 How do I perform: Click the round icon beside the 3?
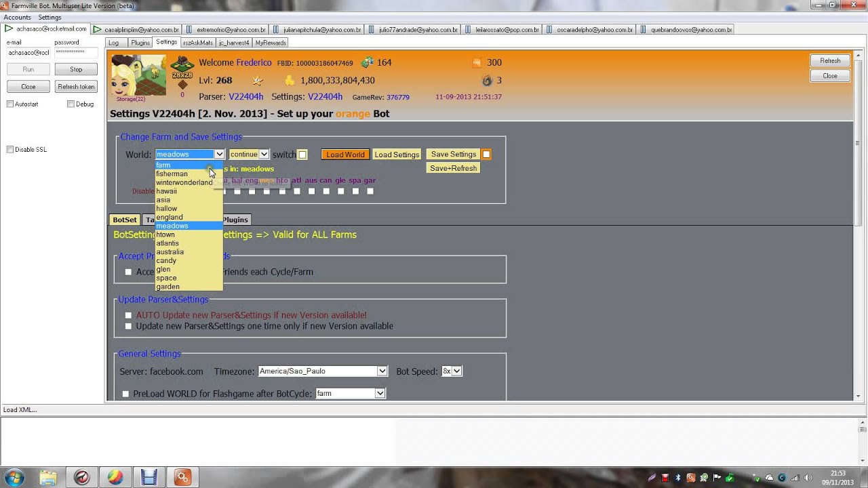click(x=487, y=81)
